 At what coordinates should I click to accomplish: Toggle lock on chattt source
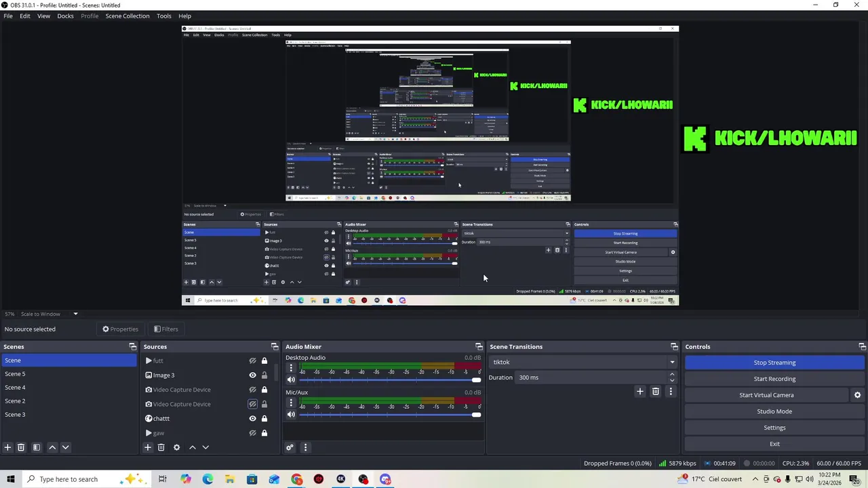pyautogui.click(x=264, y=418)
